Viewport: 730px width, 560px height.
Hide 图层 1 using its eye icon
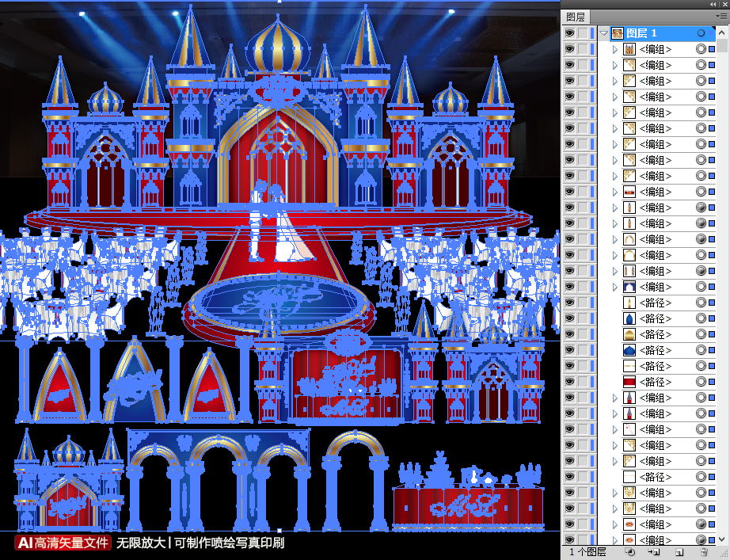pos(569,33)
